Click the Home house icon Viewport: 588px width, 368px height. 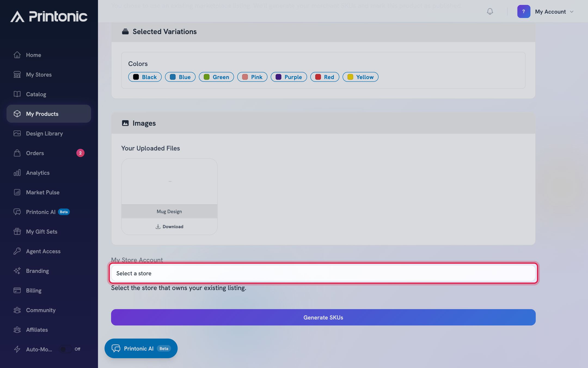coord(17,55)
